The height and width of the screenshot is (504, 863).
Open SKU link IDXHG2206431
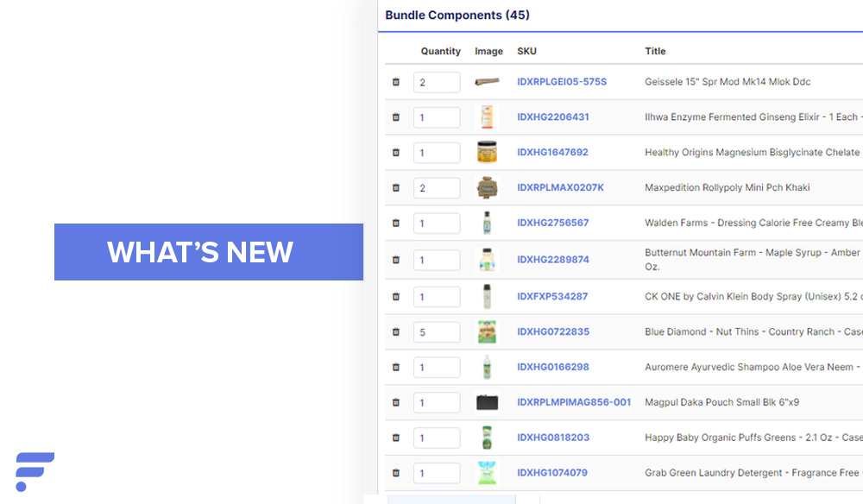click(x=553, y=117)
